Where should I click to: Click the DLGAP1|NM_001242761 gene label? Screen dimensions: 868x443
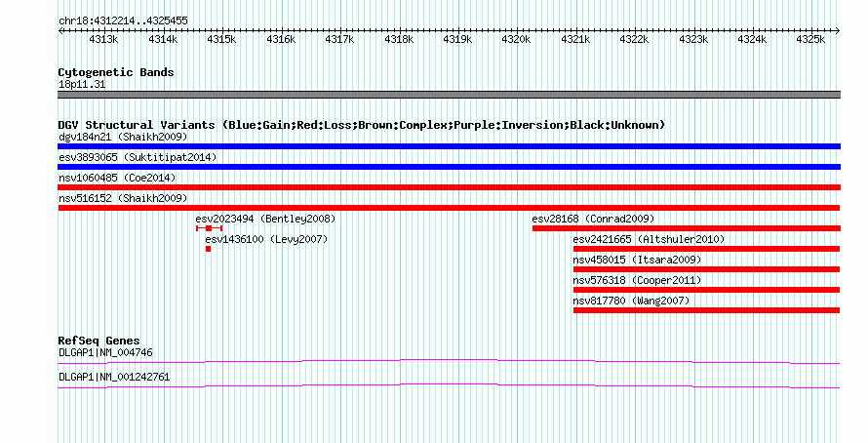114,377
